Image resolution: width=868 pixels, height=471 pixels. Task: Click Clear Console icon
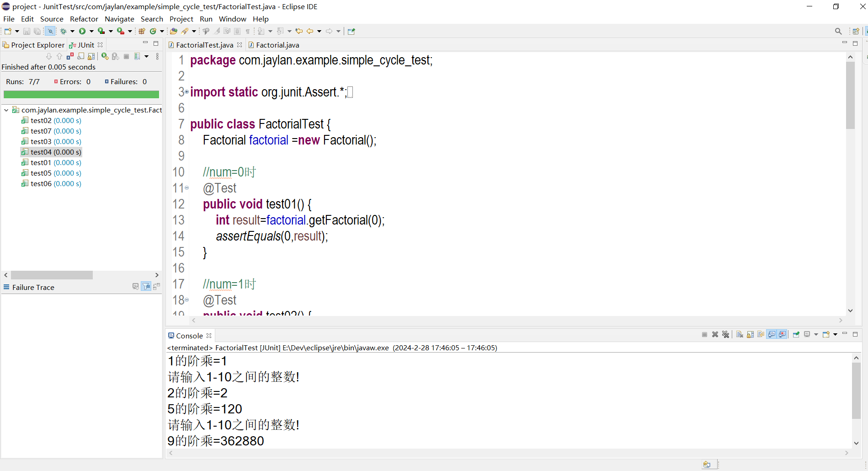click(x=740, y=334)
